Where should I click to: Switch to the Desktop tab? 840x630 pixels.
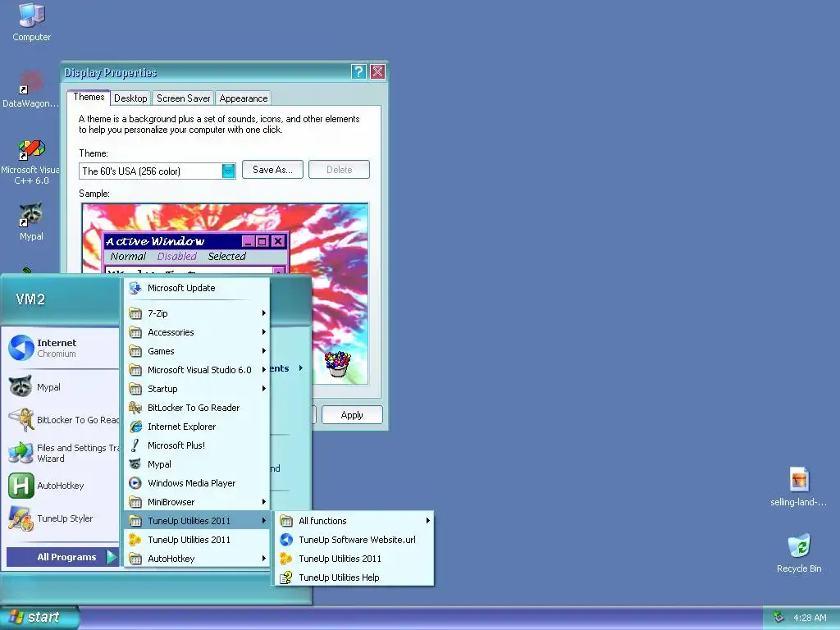[130, 98]
